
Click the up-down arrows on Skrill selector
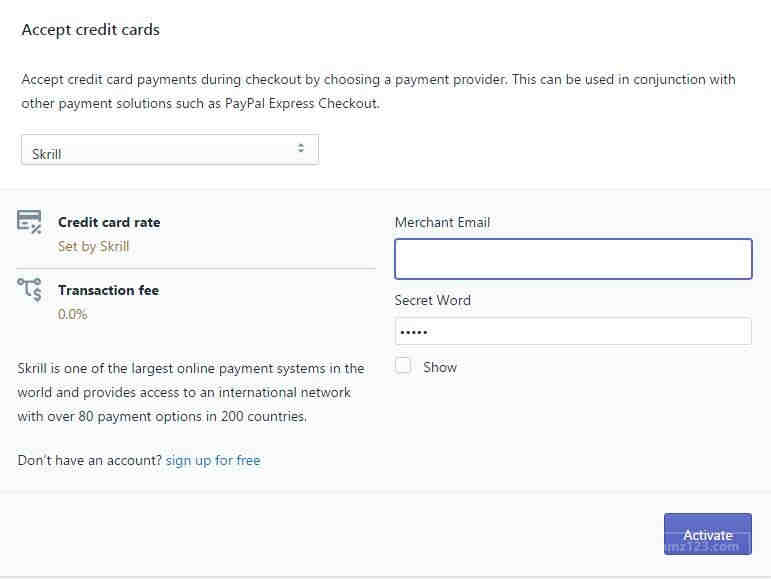[x=300, y=148]
